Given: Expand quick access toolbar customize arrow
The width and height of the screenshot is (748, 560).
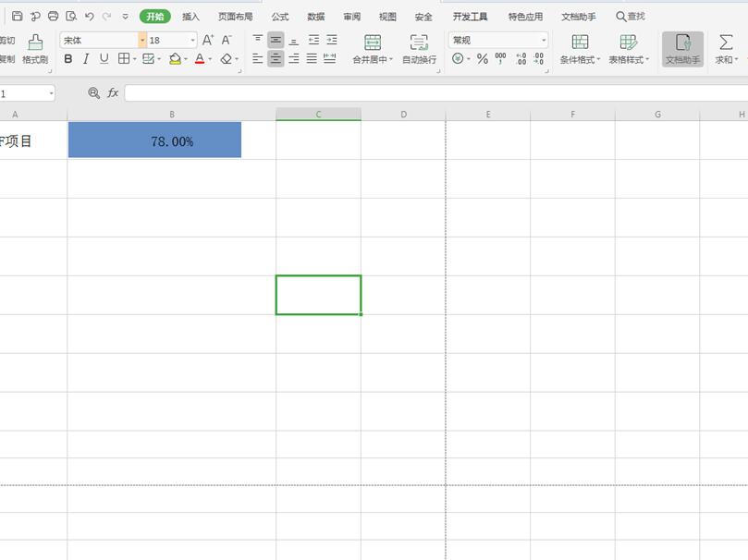Looking at the screenshot, I should point(125,17).
